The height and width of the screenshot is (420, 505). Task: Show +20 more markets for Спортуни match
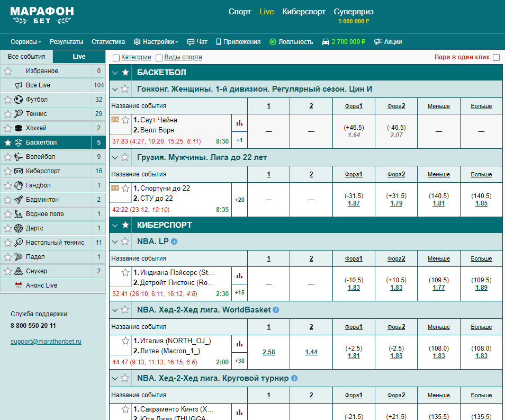coord(239,200)
